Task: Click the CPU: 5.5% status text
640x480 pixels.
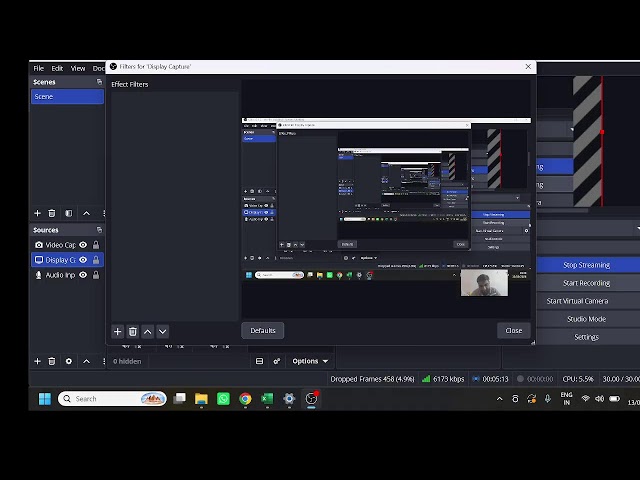Action: point(578,379)
